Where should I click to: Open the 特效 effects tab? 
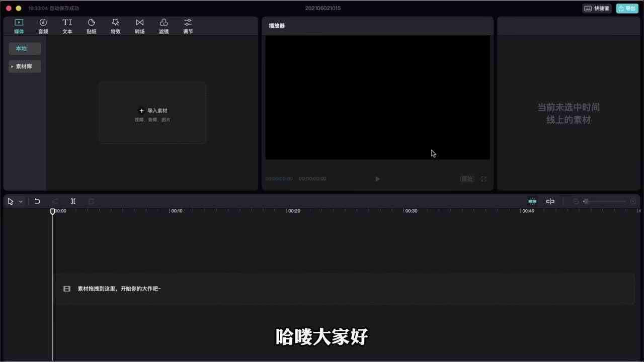[116, 26]
